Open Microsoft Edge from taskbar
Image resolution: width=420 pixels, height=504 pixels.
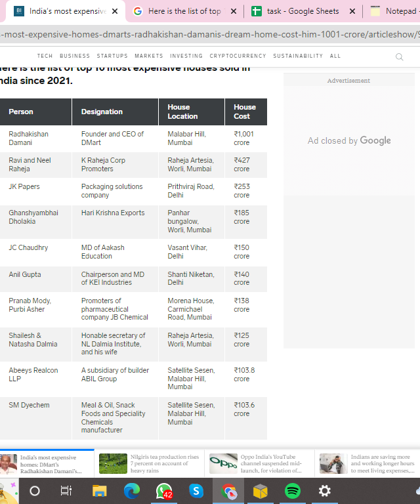point(131,491)
